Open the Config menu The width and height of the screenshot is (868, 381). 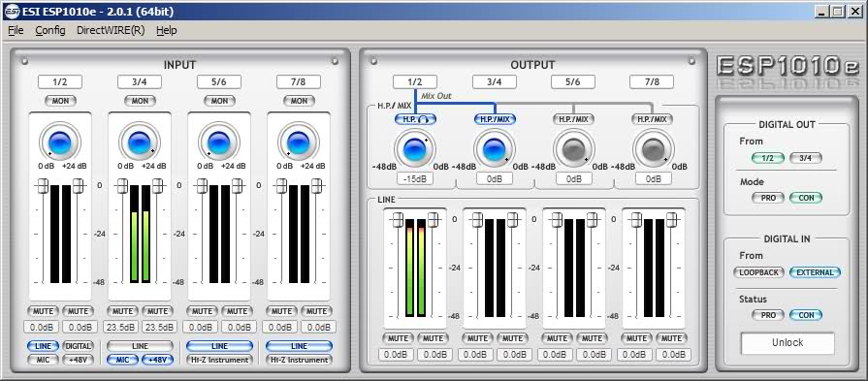[x=50, y=30]
